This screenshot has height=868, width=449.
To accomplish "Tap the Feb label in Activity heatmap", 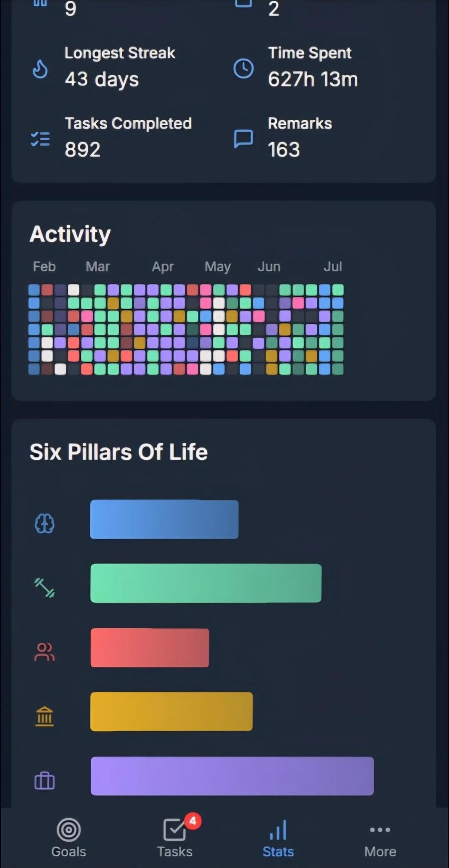I will pyautogui.click(x=44, y=266).
